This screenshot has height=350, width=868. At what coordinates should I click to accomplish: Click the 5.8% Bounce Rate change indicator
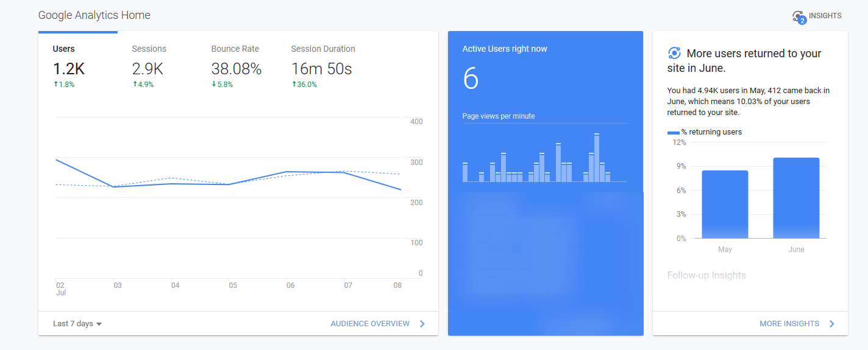click(x=222, y=85)
